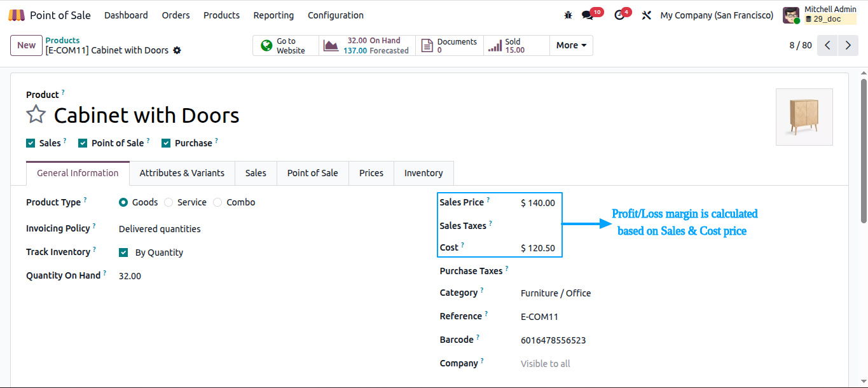Click help mark next to Reference

point(486,314)
